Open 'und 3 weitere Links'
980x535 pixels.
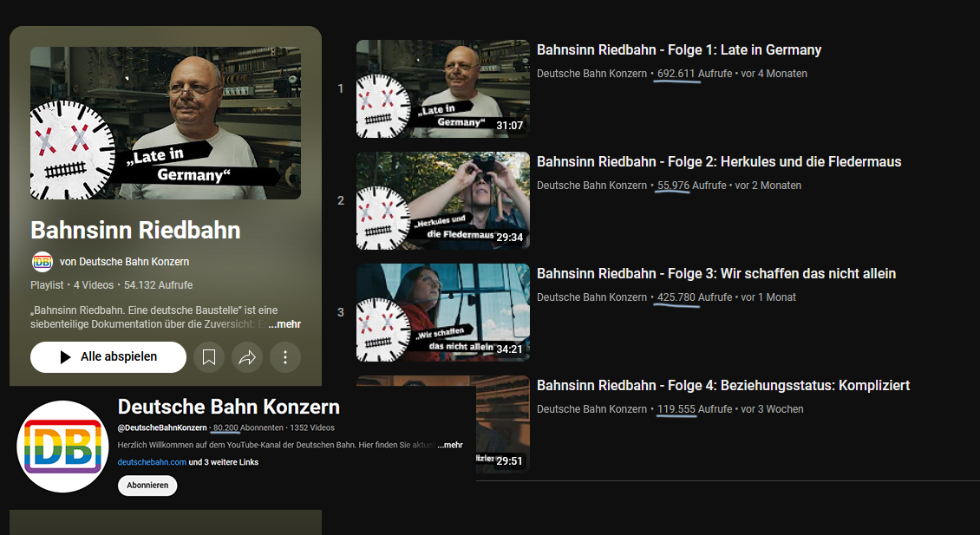(x=224, y=462)
